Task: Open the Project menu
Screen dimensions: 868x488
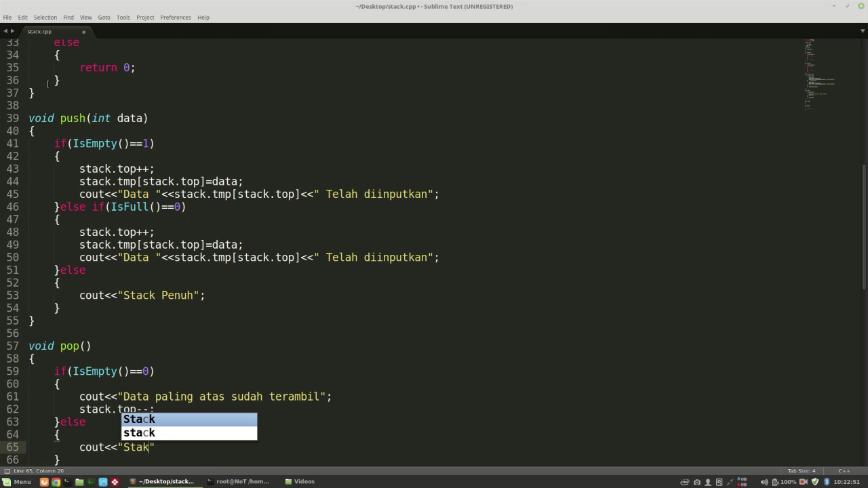Action: tap(145, 17)
